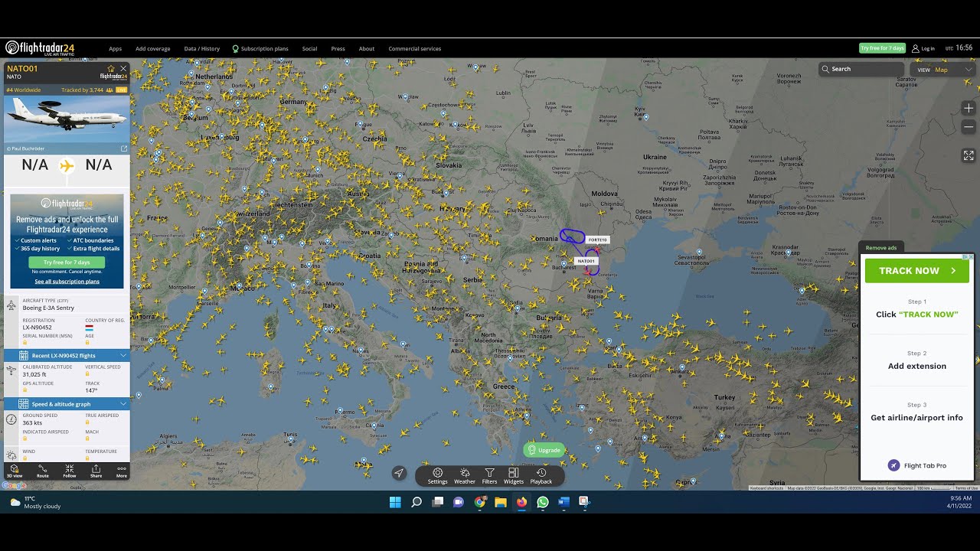Click top bar Try free for 7 days
Viewport: 980px width, 551px height.
[x=882, y=48]
